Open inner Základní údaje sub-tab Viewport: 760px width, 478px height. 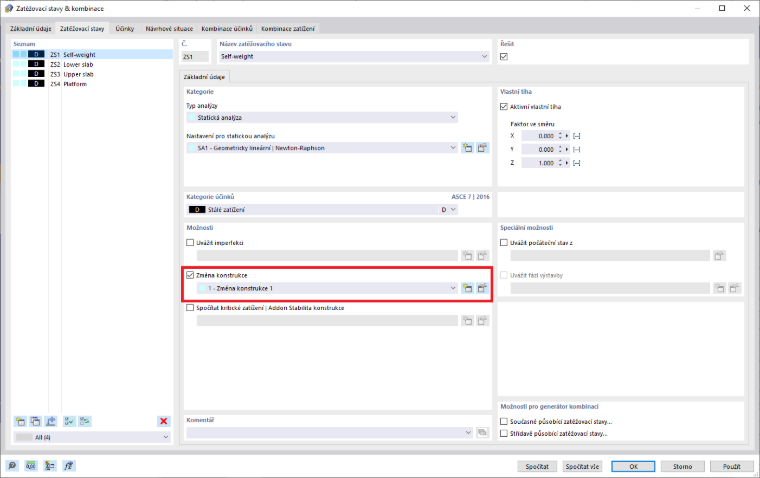(204, 77)
